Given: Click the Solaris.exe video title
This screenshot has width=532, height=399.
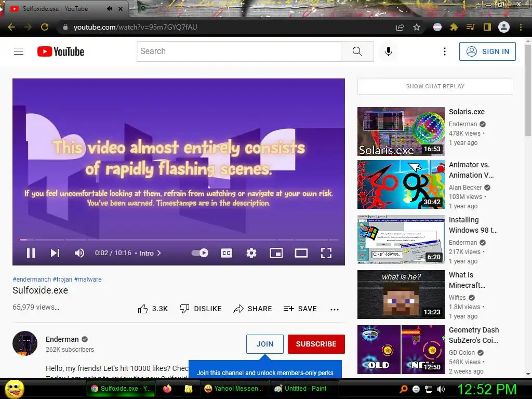Looking at the screenshot, I should pyautogui.click(x=467, y=112).
